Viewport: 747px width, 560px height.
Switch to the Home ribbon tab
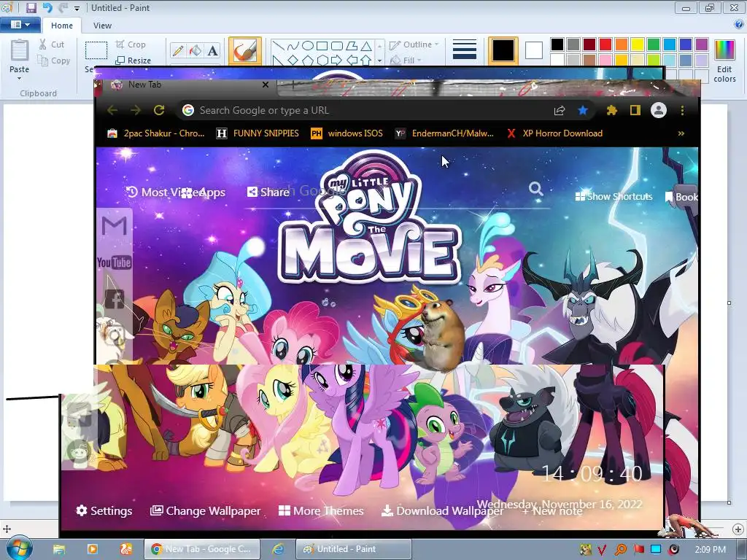62,26
